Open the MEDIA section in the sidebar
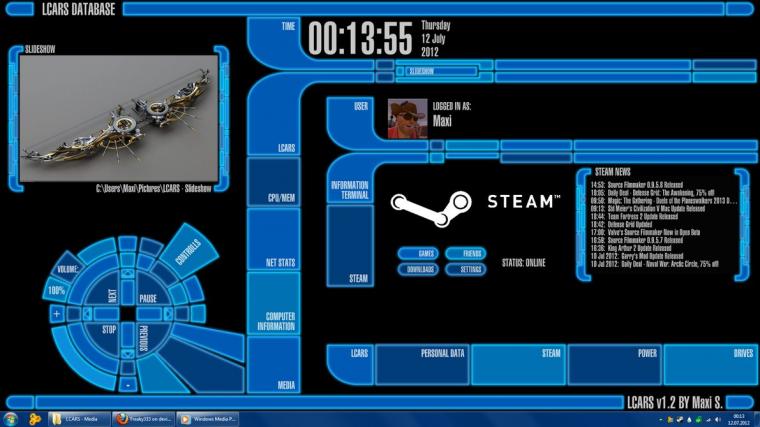 tap(274, 365)
